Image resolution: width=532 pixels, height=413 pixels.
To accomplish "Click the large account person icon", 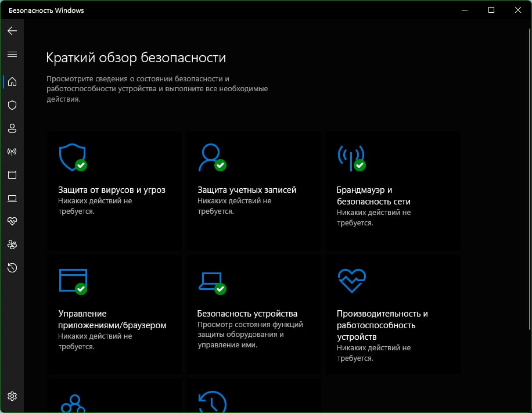I will click(x=212, y=157).
